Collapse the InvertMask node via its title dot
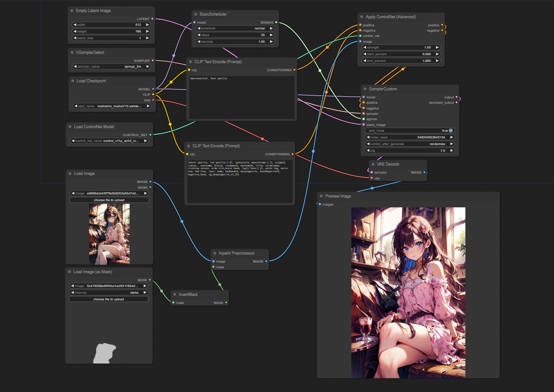The width and height of the screenshot is (554, 392). pos(175,295)
